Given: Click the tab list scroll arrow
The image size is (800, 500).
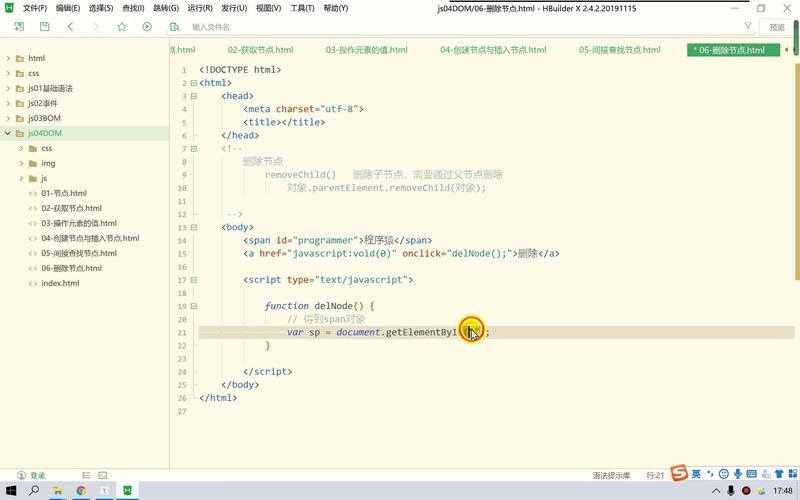Looking at the screenshot, I should click(786, 49).
